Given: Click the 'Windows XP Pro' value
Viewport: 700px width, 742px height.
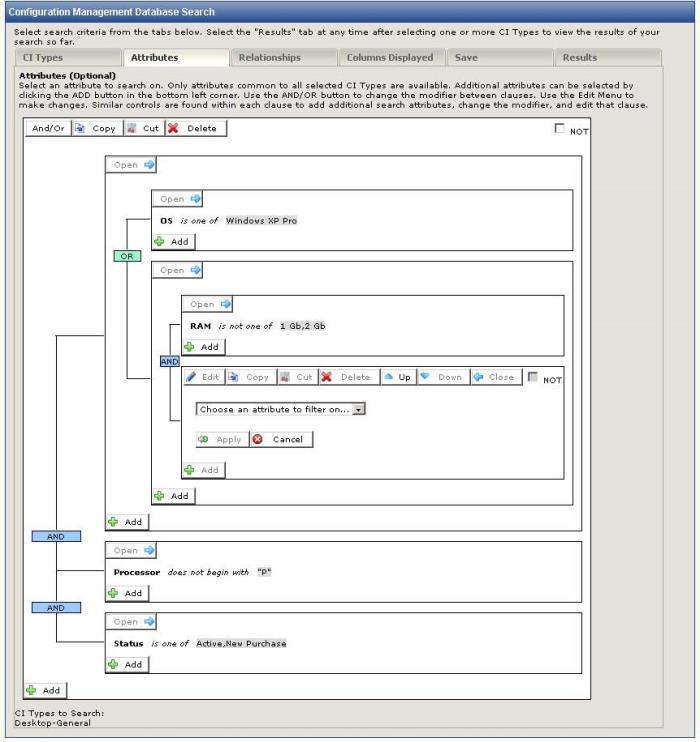Looking at the screenshot, I should click(x=261, y=220).
